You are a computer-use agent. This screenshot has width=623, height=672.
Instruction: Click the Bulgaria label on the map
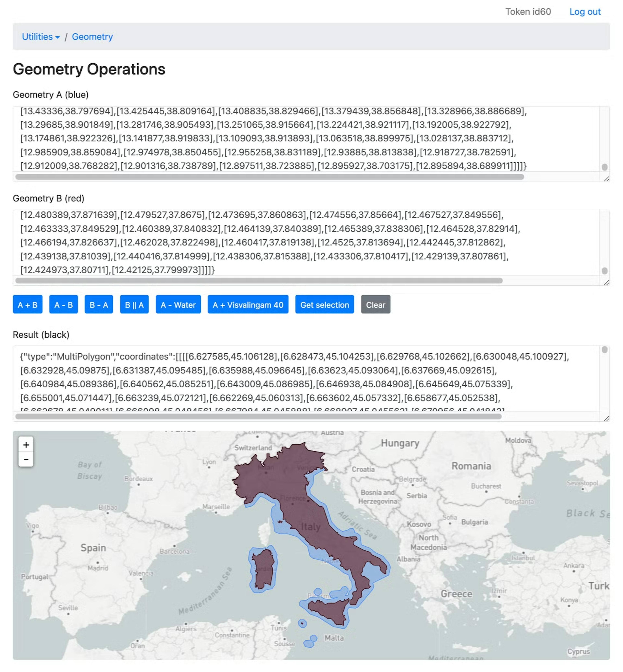(x=474, y=522)
